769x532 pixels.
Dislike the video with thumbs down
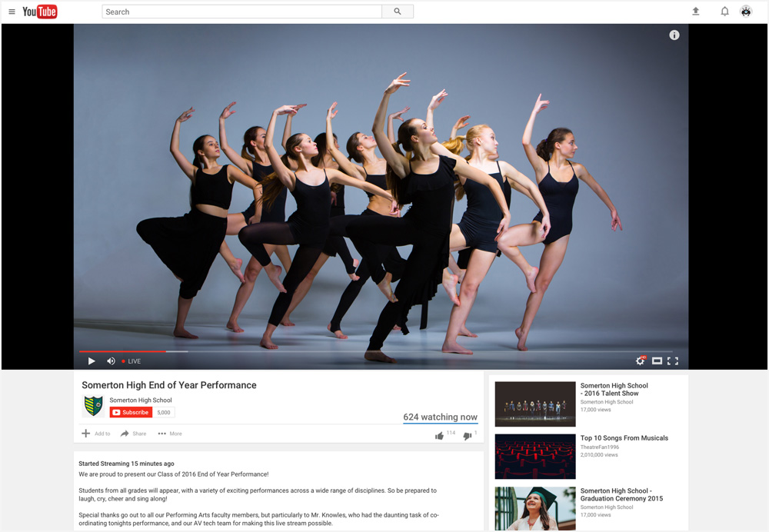point(467,436)
